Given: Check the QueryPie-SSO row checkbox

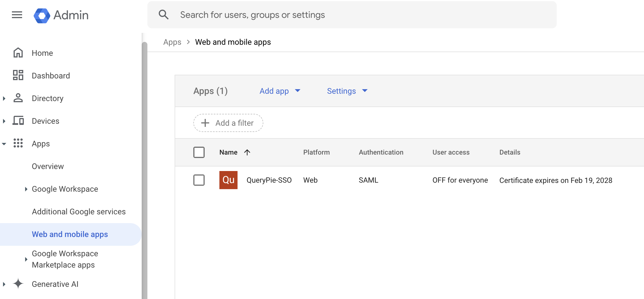Looking at the screenshot, I should pos(199,180).
